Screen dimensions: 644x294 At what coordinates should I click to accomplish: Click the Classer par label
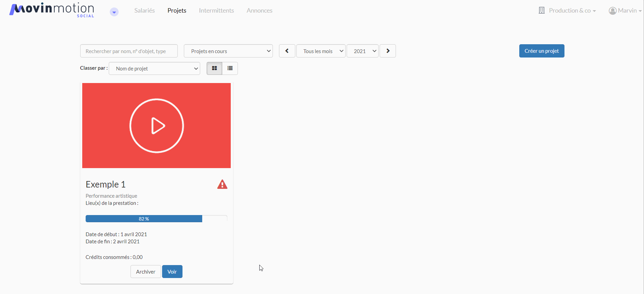pyautogui.click(x=94, y=68)
